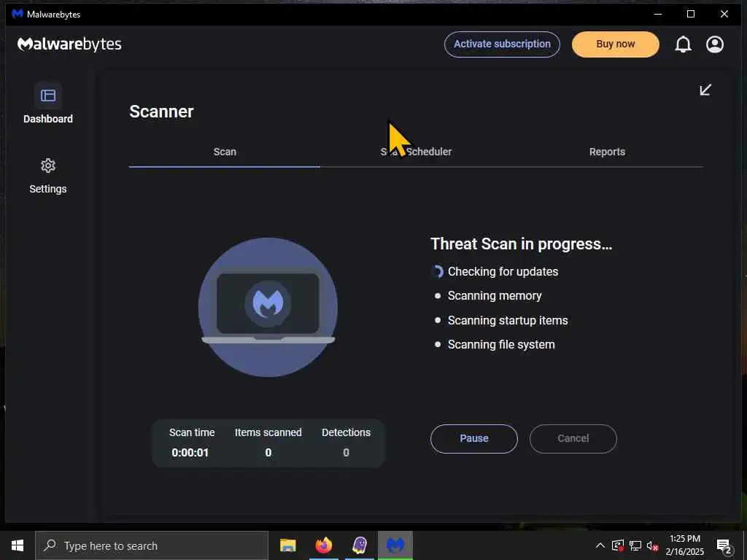The image size is (747, 560).
Task: Cancel the threat scan
Action: (x=573, y=438)
